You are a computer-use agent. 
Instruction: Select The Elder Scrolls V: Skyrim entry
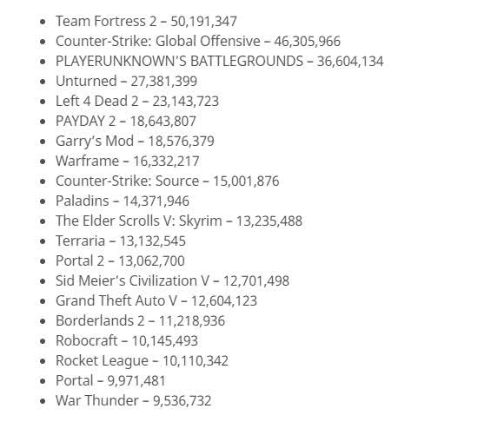(179, 221)
